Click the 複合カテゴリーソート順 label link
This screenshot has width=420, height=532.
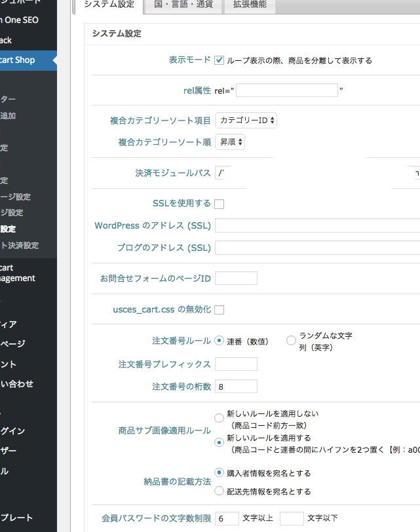(x=164, y=142)
